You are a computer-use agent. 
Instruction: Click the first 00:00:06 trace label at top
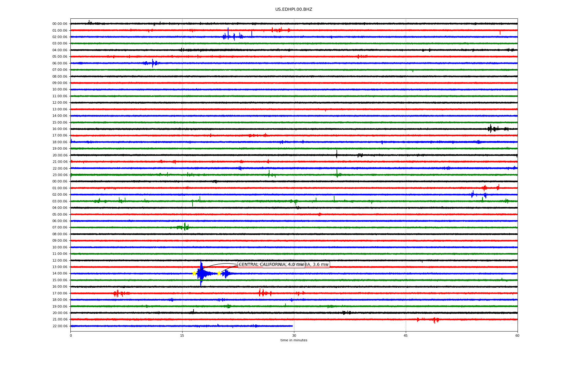click(60, 24)
